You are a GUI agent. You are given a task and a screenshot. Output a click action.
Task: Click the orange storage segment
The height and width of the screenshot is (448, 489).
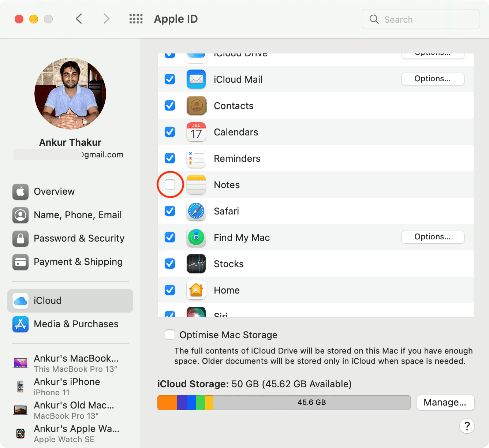pos(167,402)
